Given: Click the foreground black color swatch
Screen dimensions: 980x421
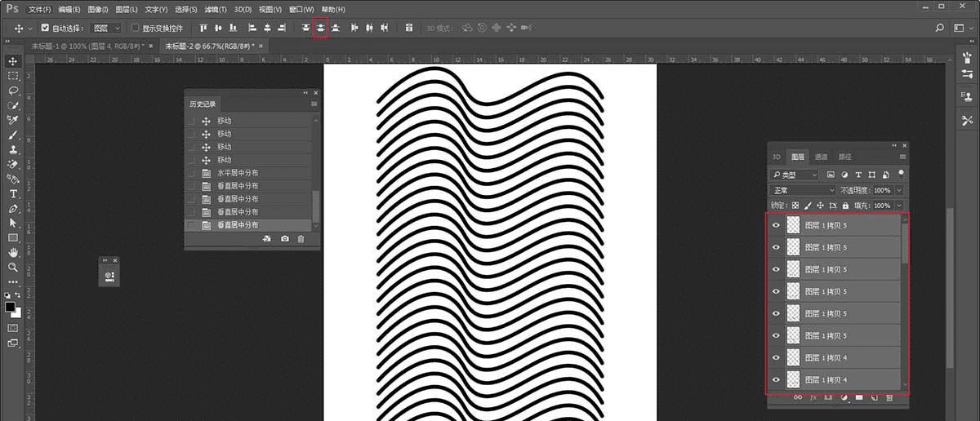Looking at the screenshot, I should click(10, 307).
